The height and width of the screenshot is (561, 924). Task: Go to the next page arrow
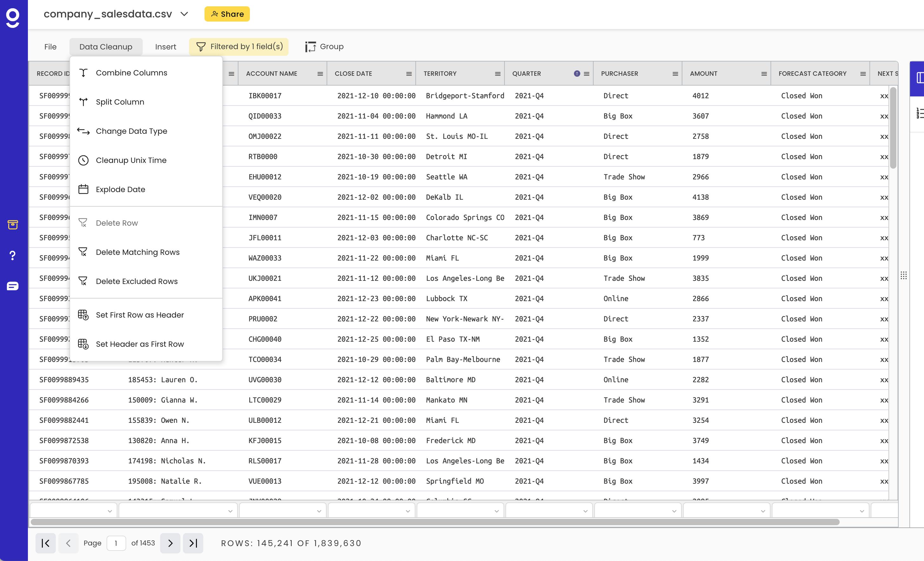(x=170, y=543)
